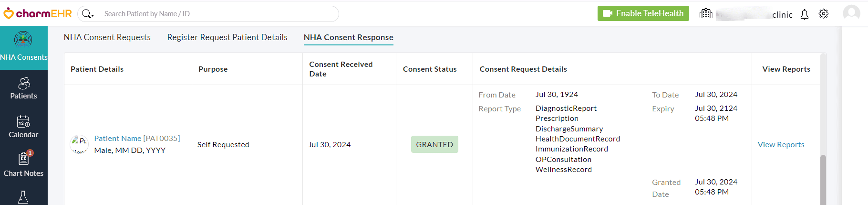Select the NHA Consent Response tab

[349, 37]
